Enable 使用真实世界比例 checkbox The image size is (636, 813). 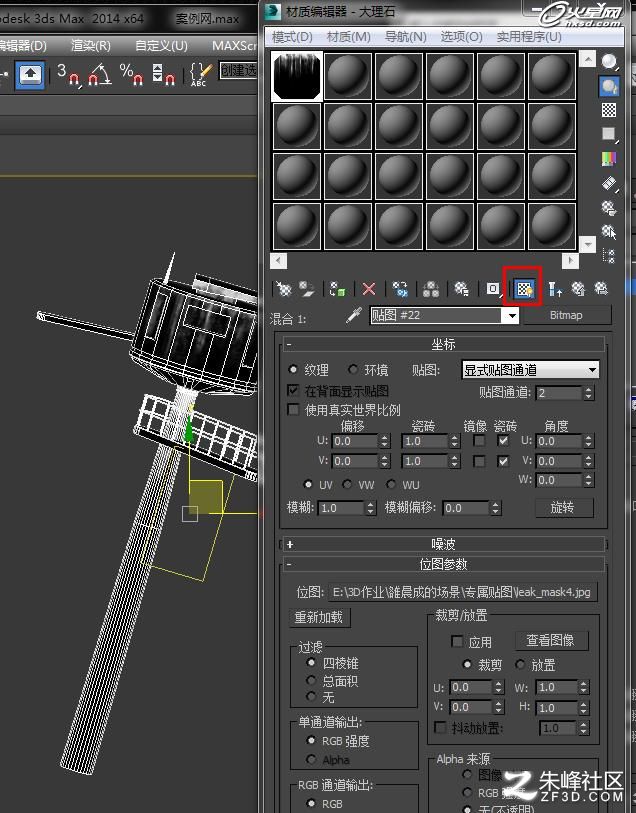click(293, 410)
